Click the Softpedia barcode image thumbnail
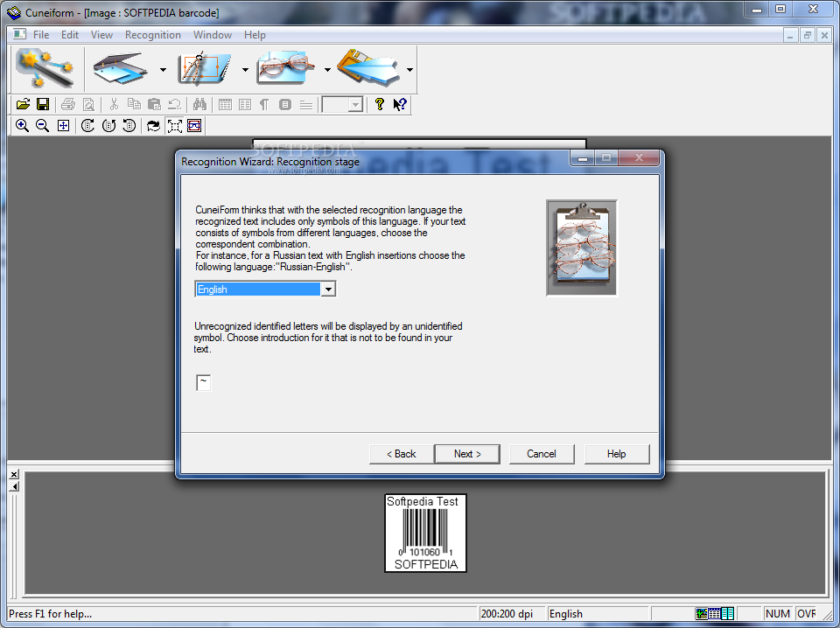 click(426, 534)
